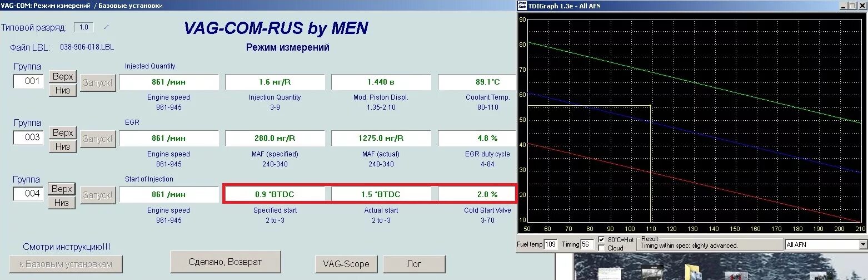Select the 861 /мин value in group 003
This screenshot has height=280, width=868.
click(169, 138)
